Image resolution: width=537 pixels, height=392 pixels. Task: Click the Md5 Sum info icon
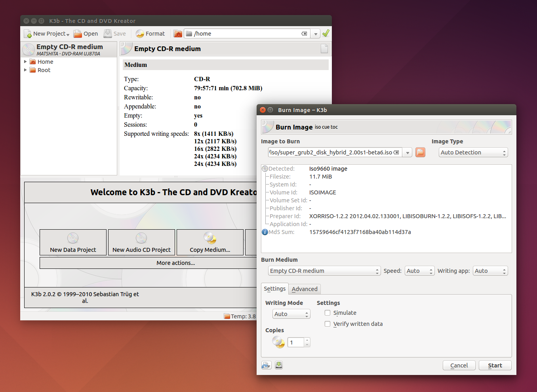265,232
